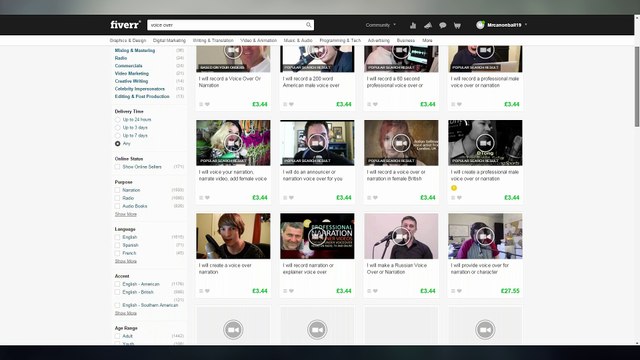Open the Music & Audio category menu

[298, 40]
